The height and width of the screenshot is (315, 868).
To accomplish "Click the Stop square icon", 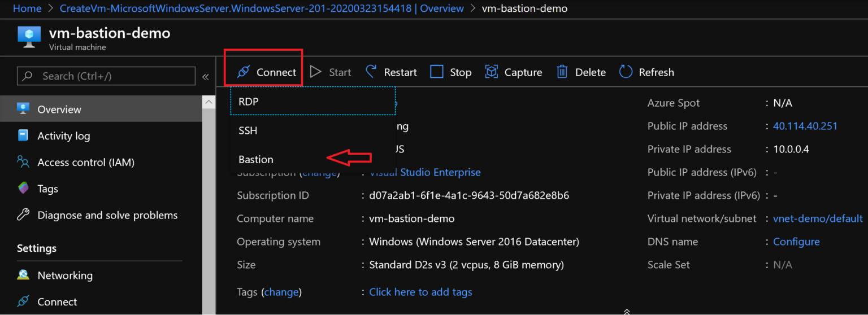I will coord(437,72).
